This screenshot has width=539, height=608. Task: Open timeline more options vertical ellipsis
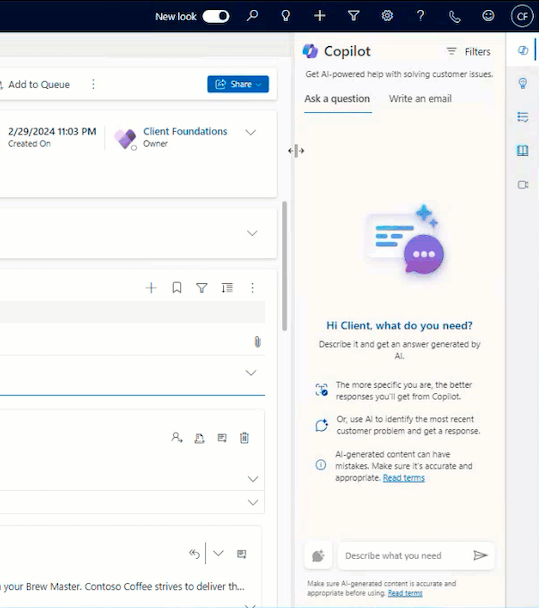point(252,288)
